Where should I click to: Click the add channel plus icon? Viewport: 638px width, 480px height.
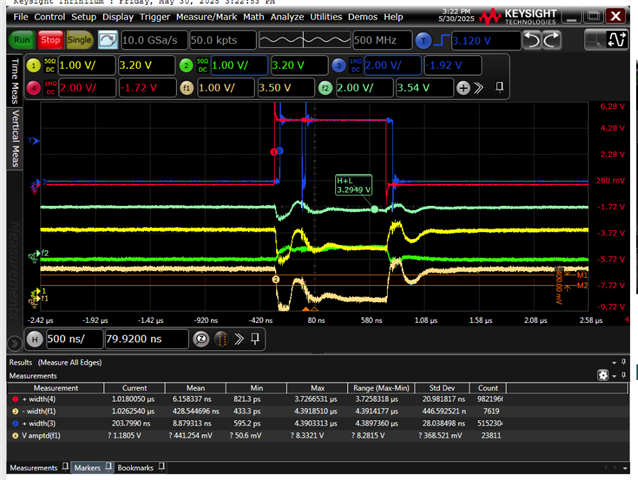(x=463, y=88)
